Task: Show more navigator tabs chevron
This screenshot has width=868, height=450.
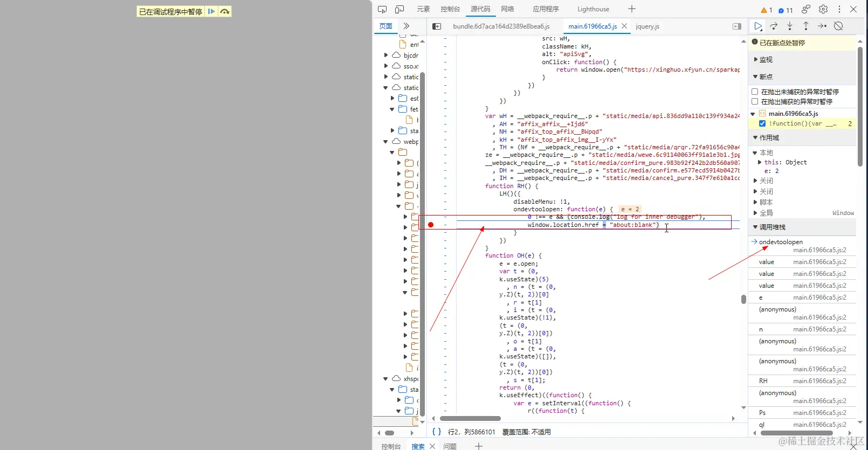Action: pos(407,26)
